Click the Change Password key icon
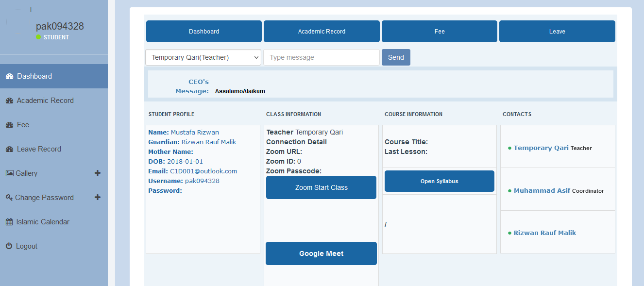The width and height of the screenshot is (644, 286). 9,198
